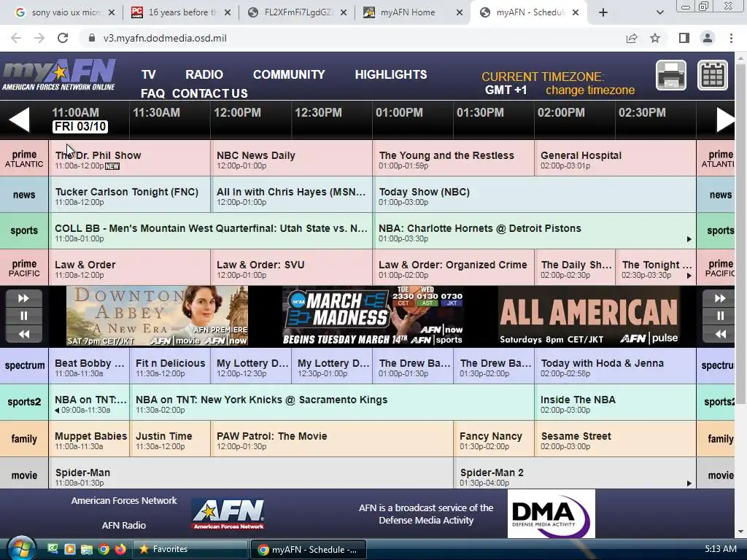
Task: Open The Young and the Restless listing
Action: pos(454,158)
